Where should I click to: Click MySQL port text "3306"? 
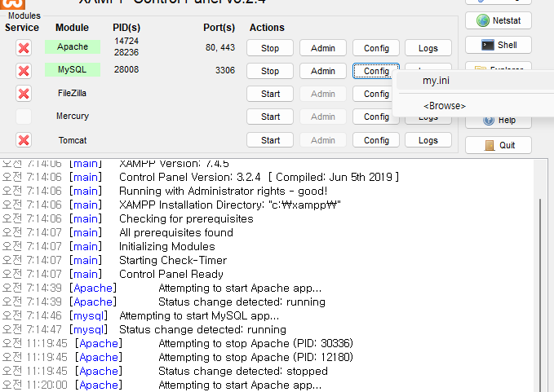click(x=225, y=70)
